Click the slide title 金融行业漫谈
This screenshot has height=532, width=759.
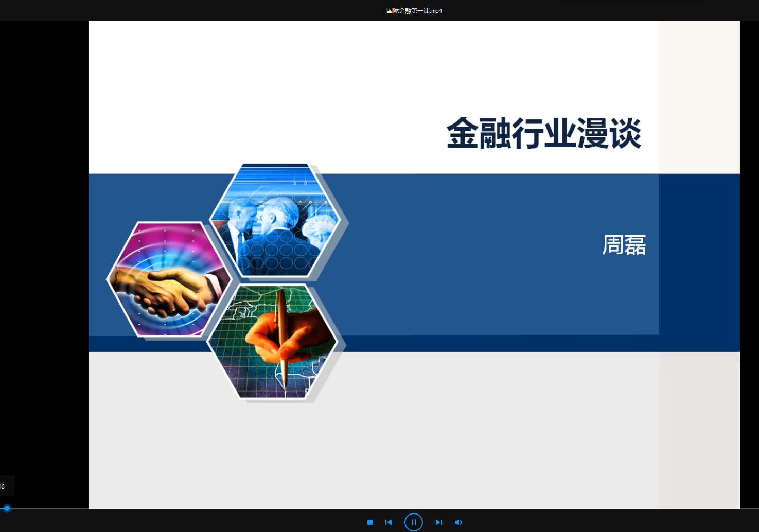[544, 133]
